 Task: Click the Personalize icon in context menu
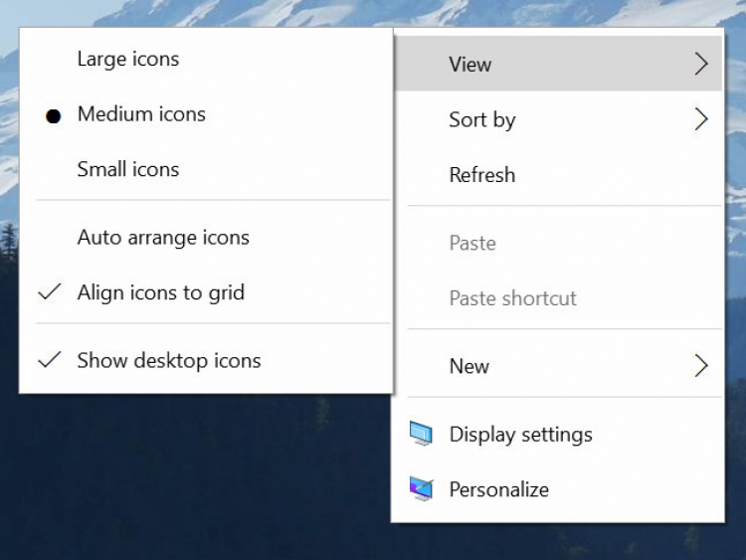click(422, 488)
